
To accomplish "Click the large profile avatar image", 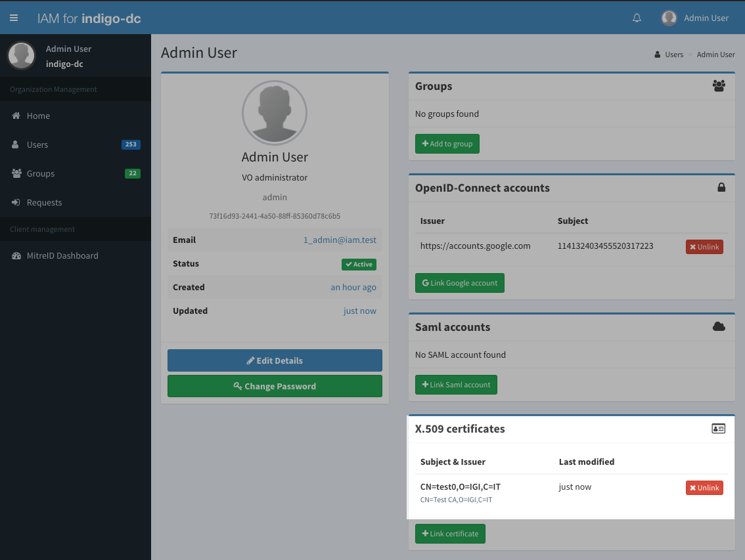I will (275, 112).
